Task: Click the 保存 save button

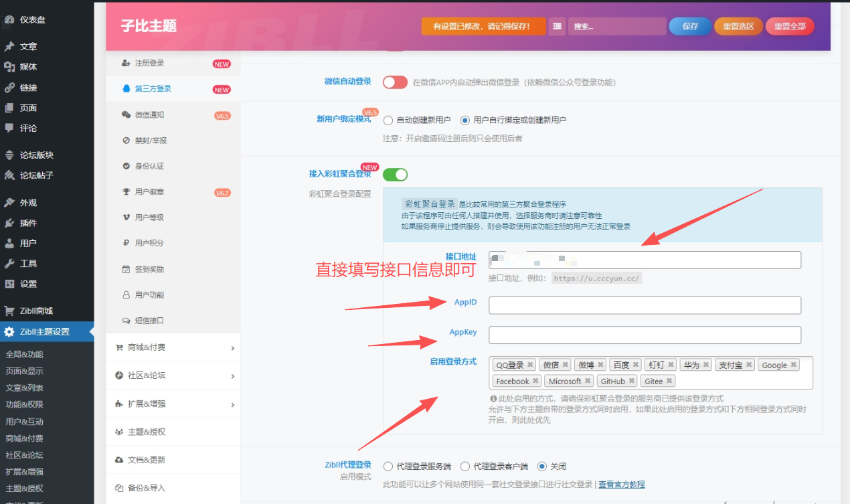Action: [690, 27]
